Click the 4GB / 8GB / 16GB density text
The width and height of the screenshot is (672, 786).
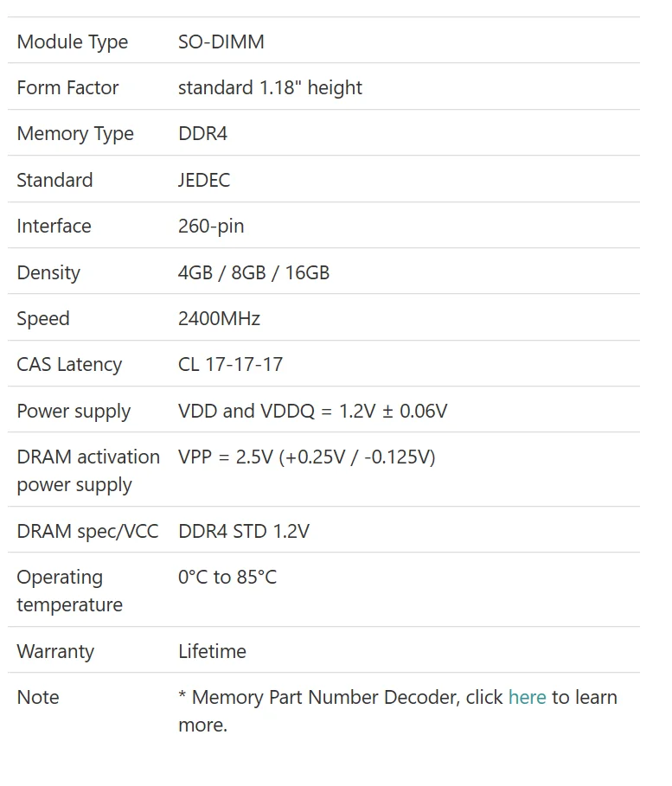tap(253, 272)
